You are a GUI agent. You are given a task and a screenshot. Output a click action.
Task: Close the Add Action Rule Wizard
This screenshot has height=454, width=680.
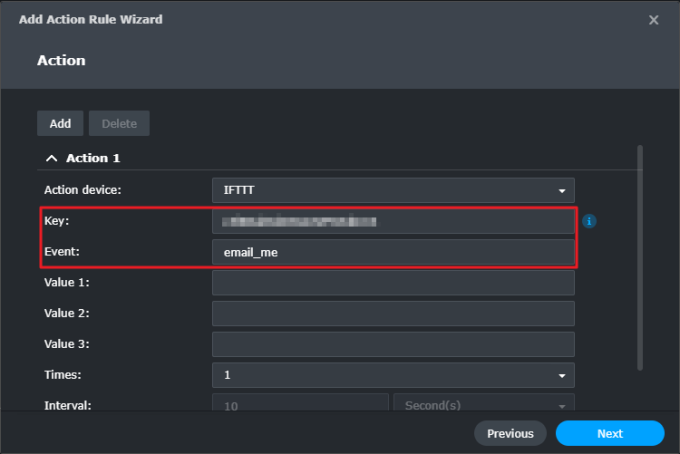click(654, 20)
